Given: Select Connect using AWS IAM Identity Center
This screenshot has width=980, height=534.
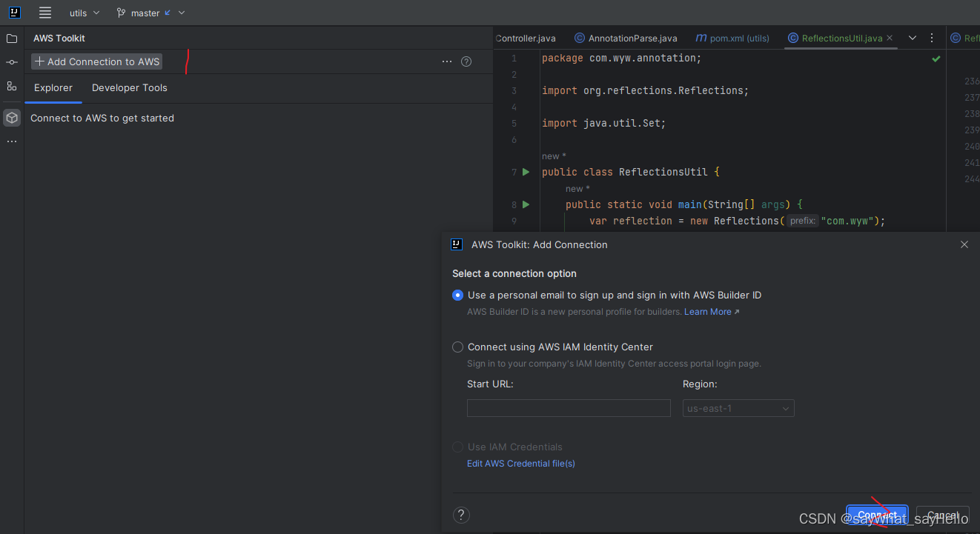Looking at the screenshot, I should pos(458,347).
